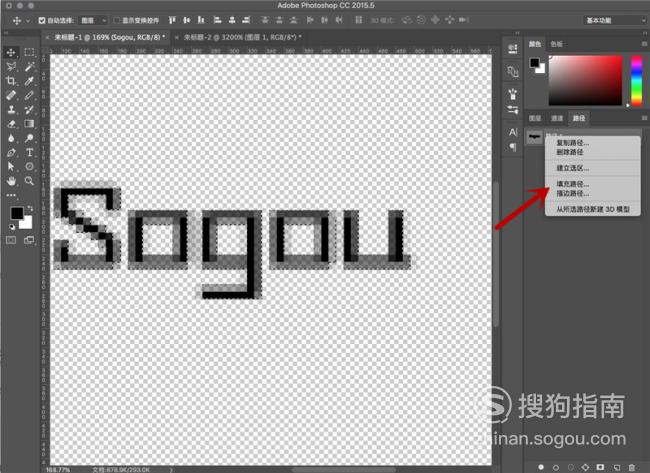Switch to the first document tab at 169%
This screenshot has width=650, height=473.
[x=110, y=37]
